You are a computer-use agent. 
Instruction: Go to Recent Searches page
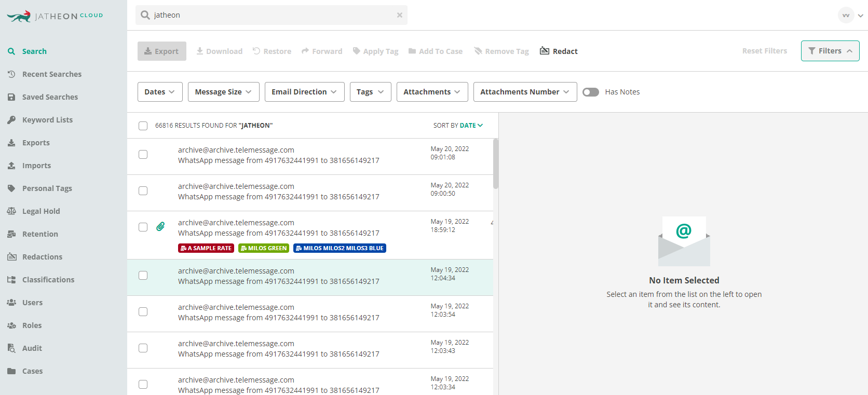click(52, 74)
